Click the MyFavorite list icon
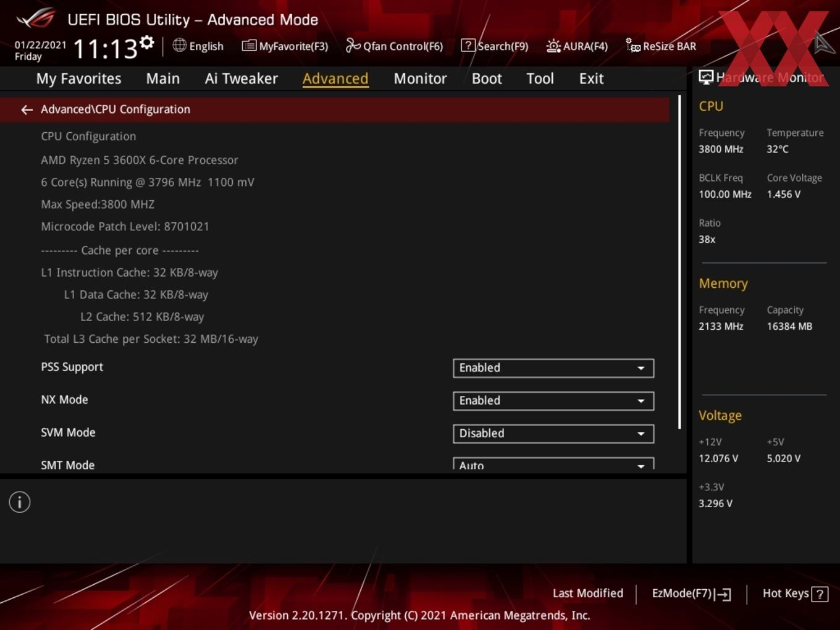This screenshot has height=630, width=840. 249,46
